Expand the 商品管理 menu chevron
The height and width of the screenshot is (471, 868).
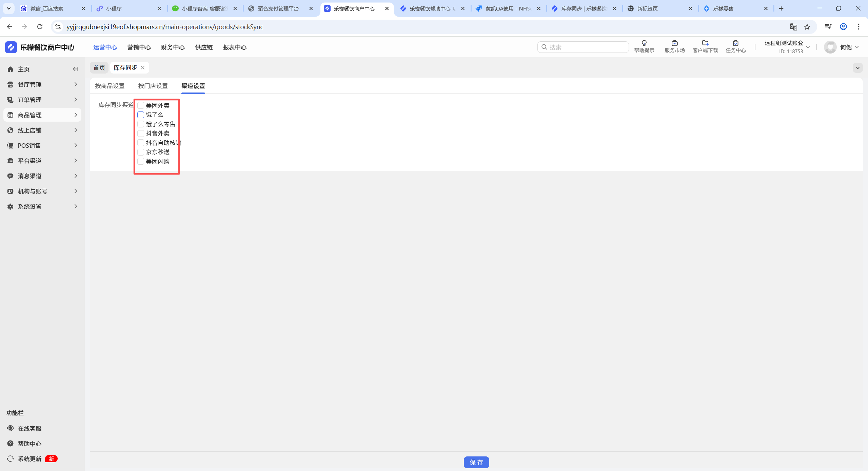[76, 115]
